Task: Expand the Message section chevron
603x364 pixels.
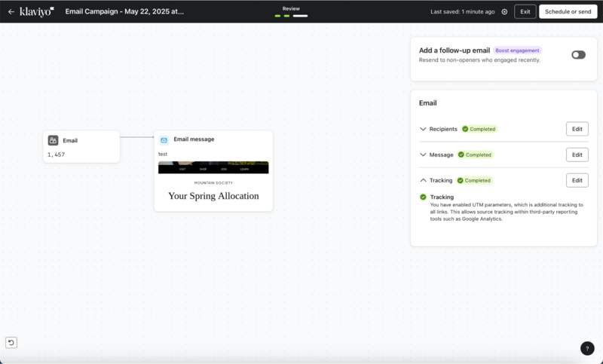Action: tap(423, 154)
